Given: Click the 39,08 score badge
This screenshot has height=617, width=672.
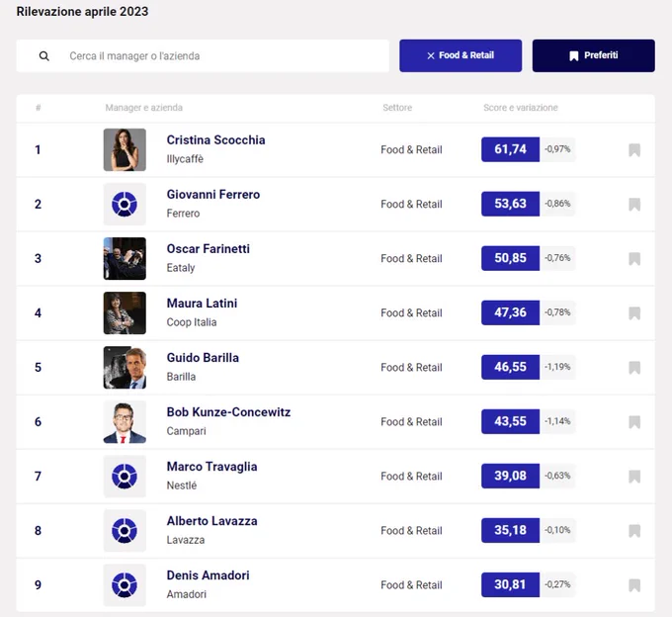Looking at the screenshot, I should click(510, 476).
